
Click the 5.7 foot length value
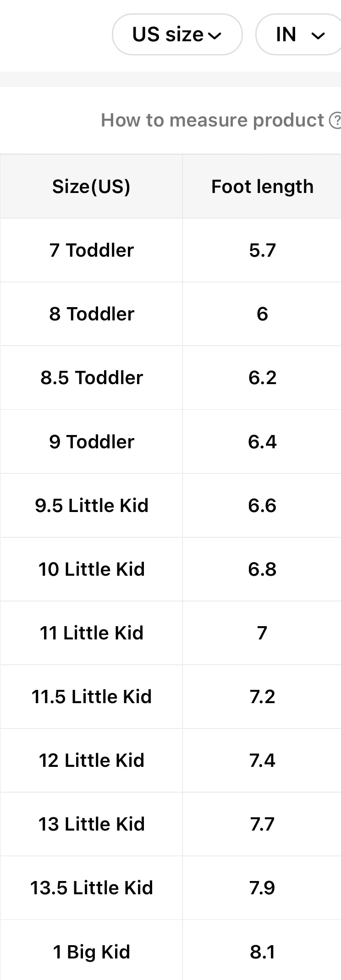coord(262,250)
